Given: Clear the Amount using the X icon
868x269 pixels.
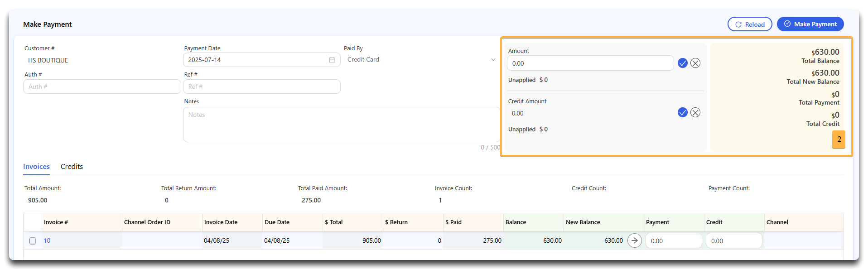Looking at the screenshot, I should pyautogui.click(x=695, y=63).
